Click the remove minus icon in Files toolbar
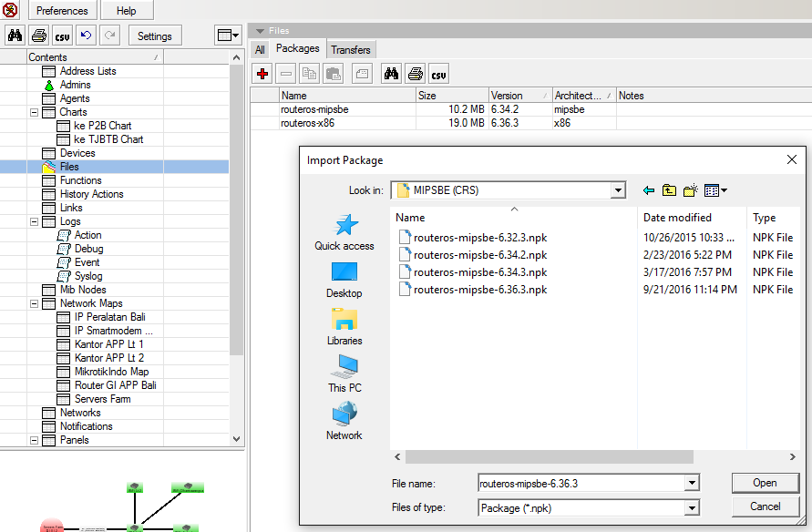Viewport: 812px width, 532px height. 286,74
